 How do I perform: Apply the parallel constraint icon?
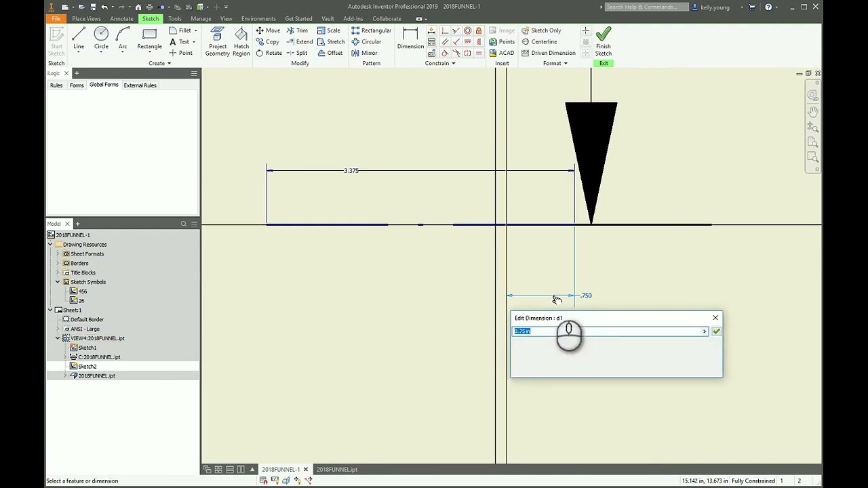coord(443,42)
